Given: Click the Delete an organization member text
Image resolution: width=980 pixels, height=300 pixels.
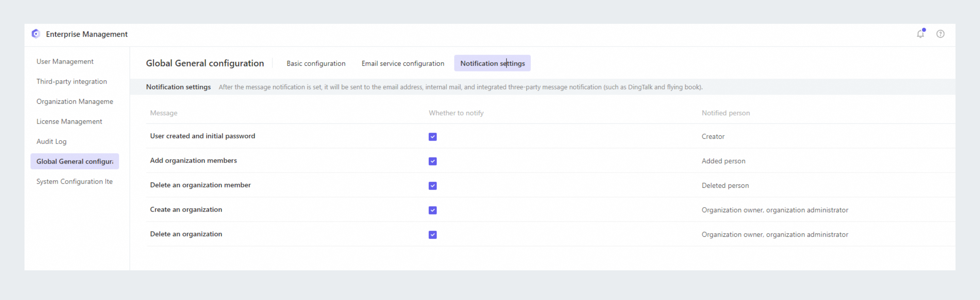Looking at the screenshot, I should (x=200, y=185).
